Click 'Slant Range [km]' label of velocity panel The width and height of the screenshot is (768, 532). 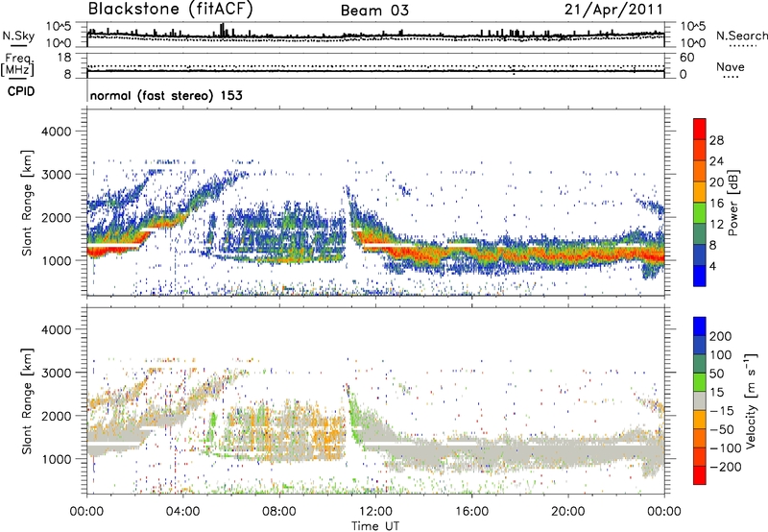click(x=27, y=401)
